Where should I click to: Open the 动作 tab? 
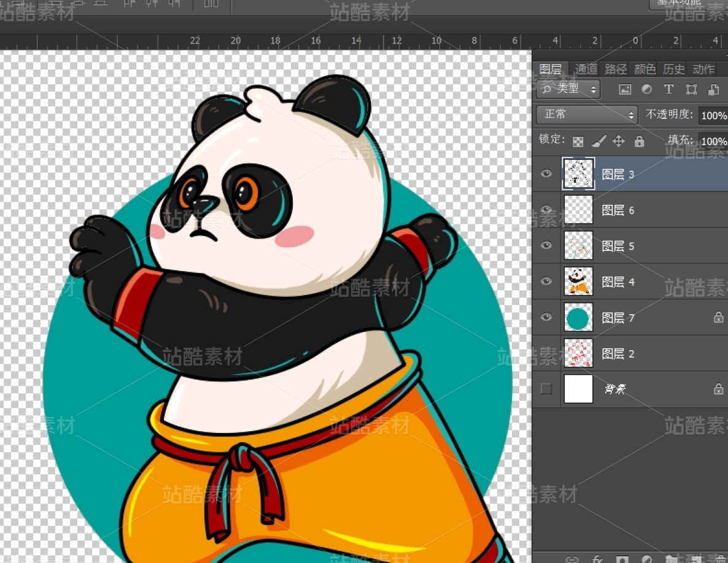[x=703, y=69]
